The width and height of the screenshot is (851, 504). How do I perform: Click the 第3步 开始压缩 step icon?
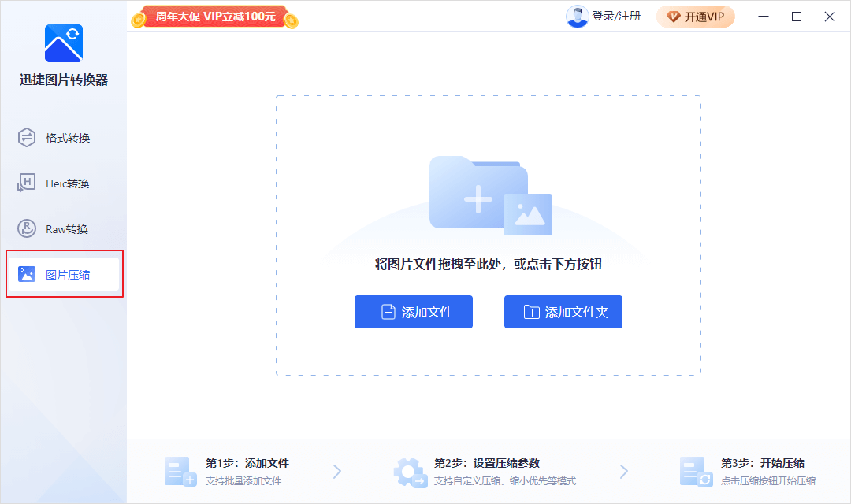click(x=695, y=471)
